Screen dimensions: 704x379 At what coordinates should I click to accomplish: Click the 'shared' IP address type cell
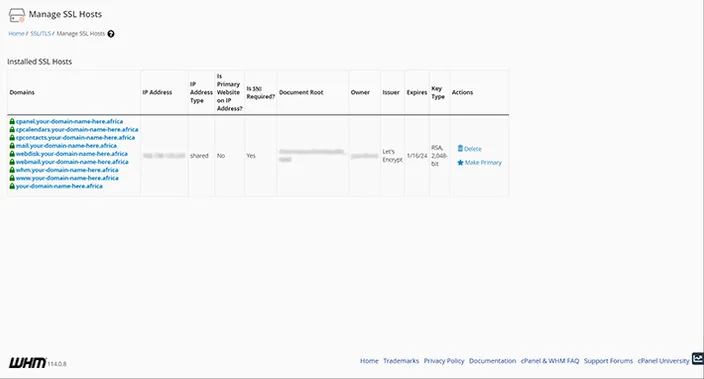(x=199, y=155)
